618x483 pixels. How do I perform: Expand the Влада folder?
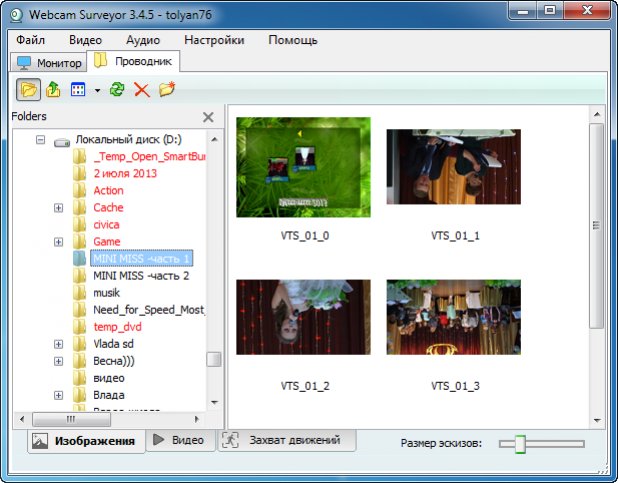point(58,395)
